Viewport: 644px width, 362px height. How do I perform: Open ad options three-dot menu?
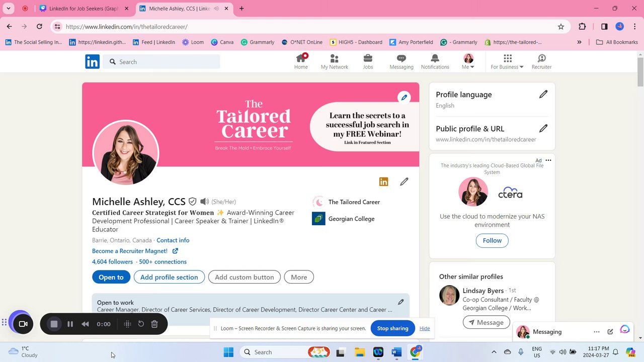click(x=548, y=160)
